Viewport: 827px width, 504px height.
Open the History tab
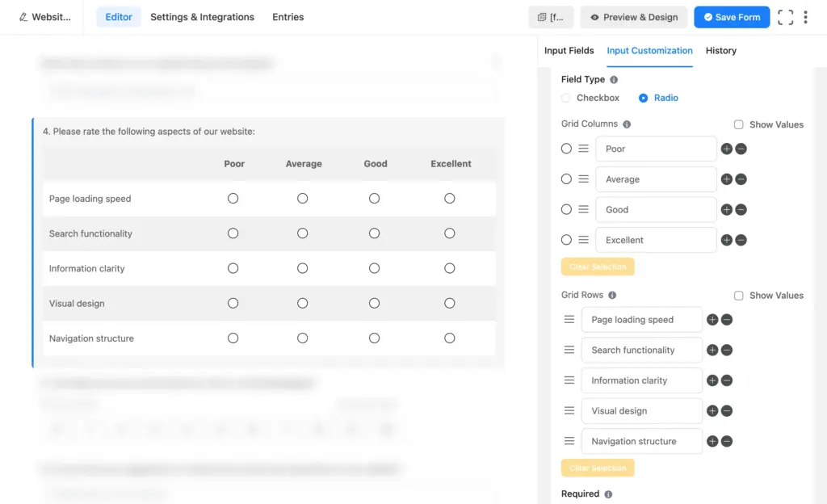721,51
